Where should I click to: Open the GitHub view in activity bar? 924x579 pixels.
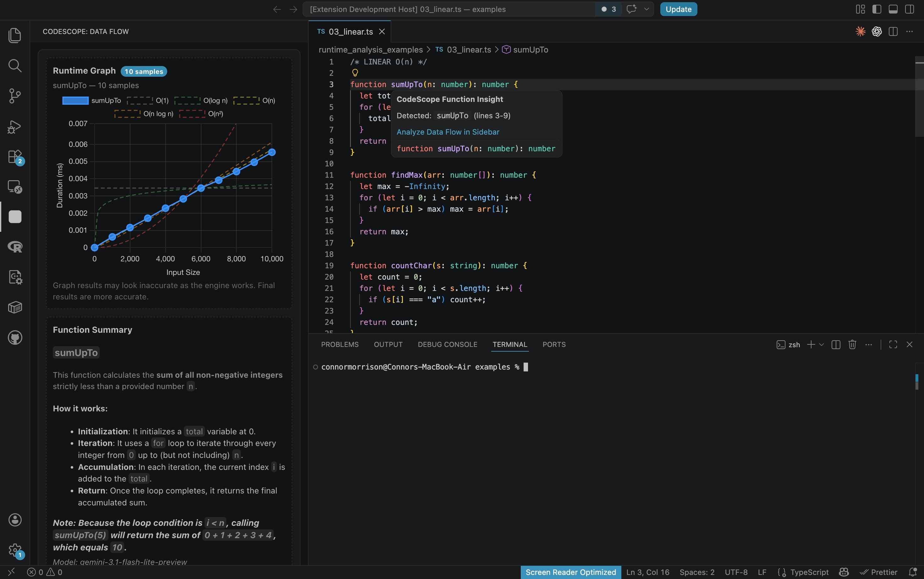pyautogui.click(x=15, y=337)
